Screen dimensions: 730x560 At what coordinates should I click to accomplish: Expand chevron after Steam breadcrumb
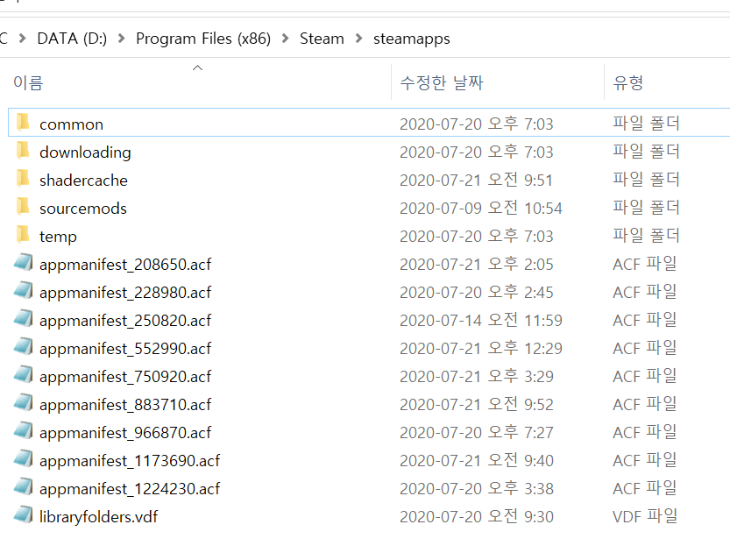(x=358, y=39)
